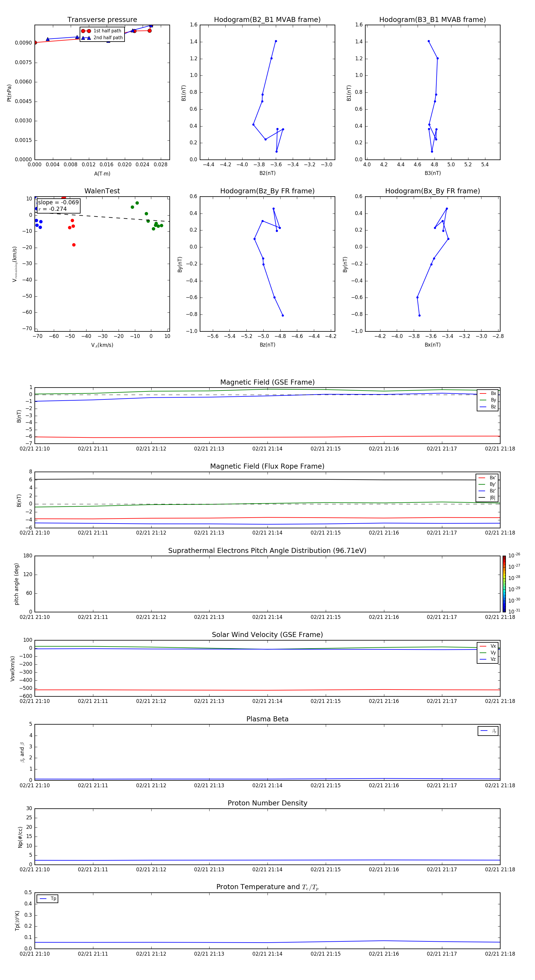Screen dimensions: 535x980
Task: Click the 'Proton Number Density' title
Action: (267, 803)
